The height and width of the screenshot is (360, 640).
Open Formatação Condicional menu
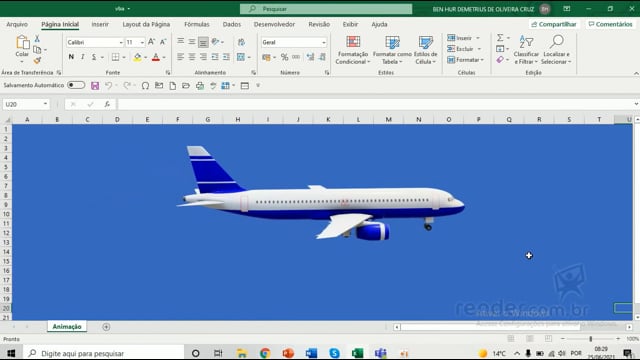353,50
